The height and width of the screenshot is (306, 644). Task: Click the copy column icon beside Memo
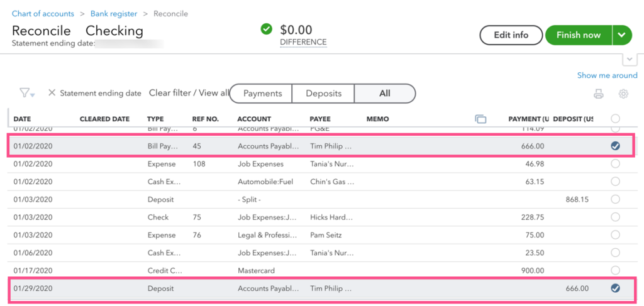click(x=480, y=119)
